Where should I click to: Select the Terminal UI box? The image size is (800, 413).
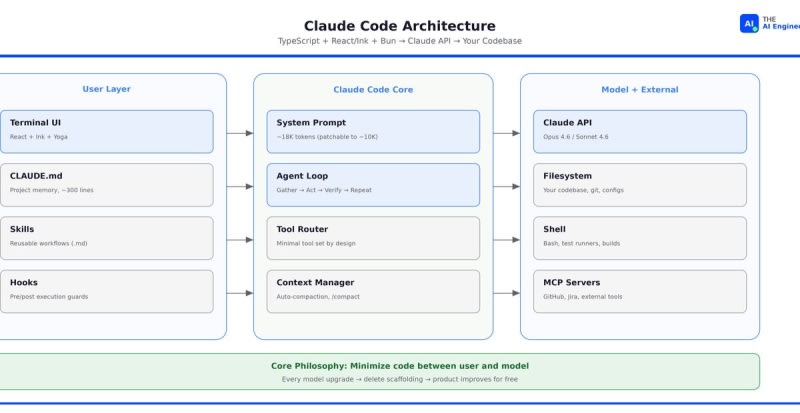106,131
